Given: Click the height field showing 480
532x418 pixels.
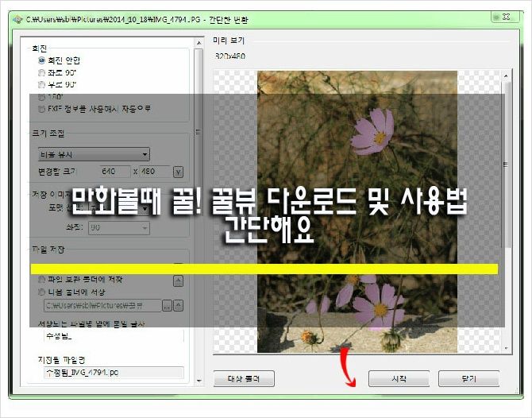Looking at the screenshot, I should coord(155,172).
